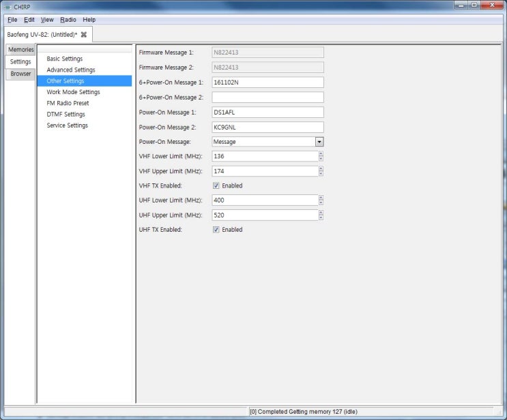Click the UHF Lower Limit field
The height and width of the screenshot is (420, 507).
pos(265,200)
